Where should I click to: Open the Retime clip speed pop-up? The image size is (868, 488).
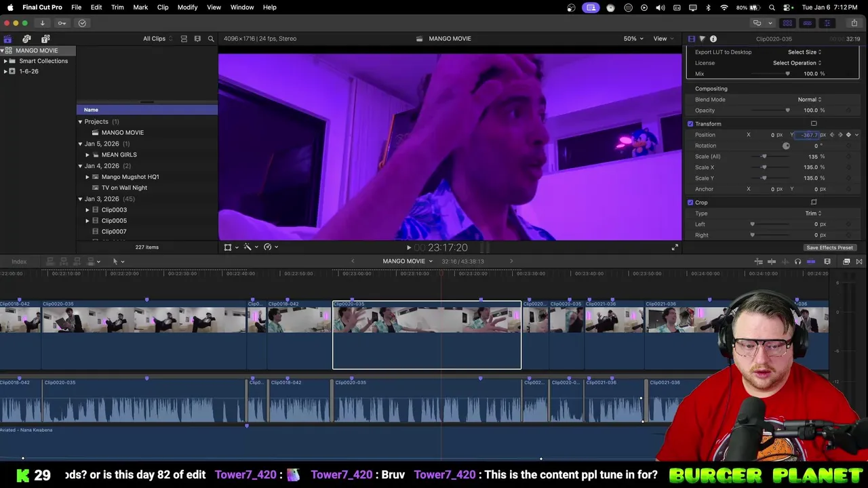pos(270,247)
